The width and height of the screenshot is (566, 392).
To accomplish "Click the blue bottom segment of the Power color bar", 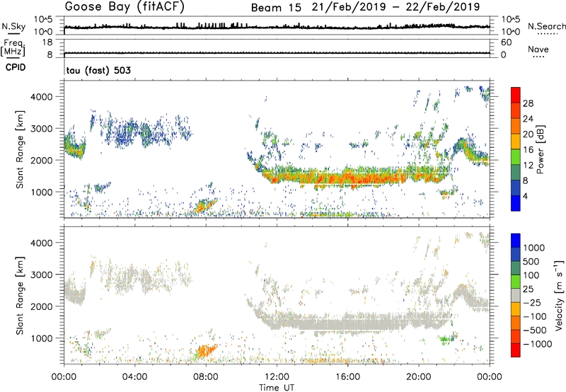I will point(516,203).
